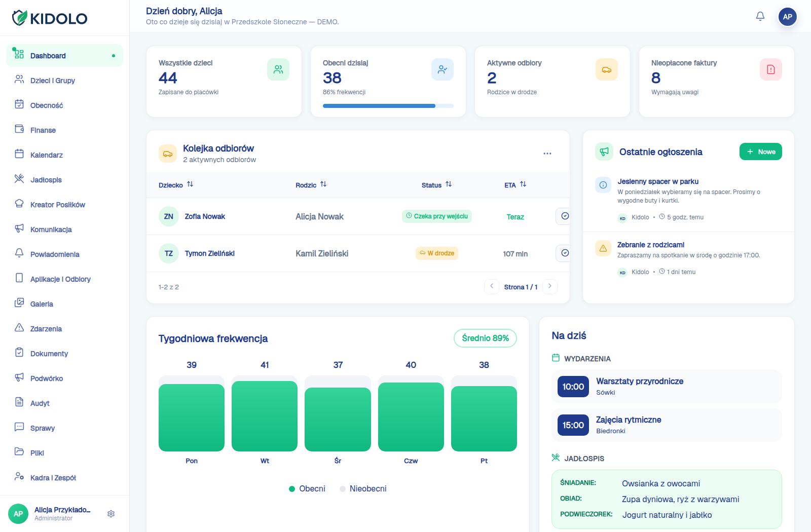Click the unpaid invoices icon
The width and height of the screenshot is (811, 532).
[771, 69]
